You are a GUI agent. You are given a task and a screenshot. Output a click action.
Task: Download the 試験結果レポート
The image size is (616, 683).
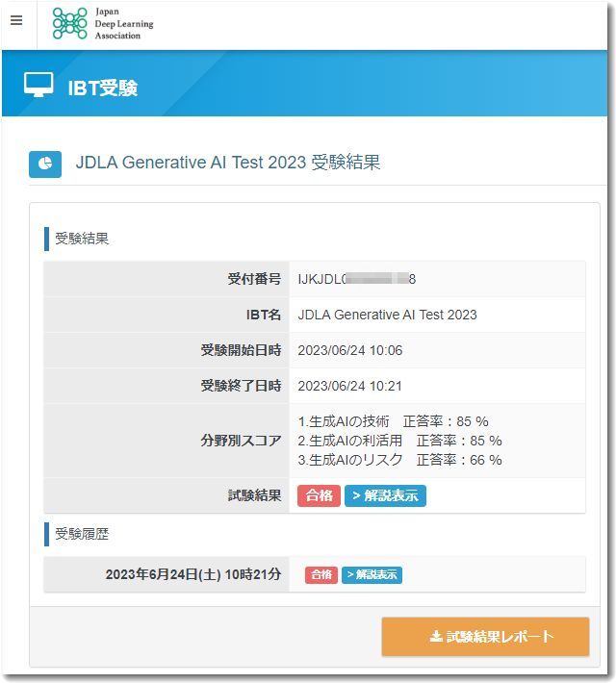485,637
